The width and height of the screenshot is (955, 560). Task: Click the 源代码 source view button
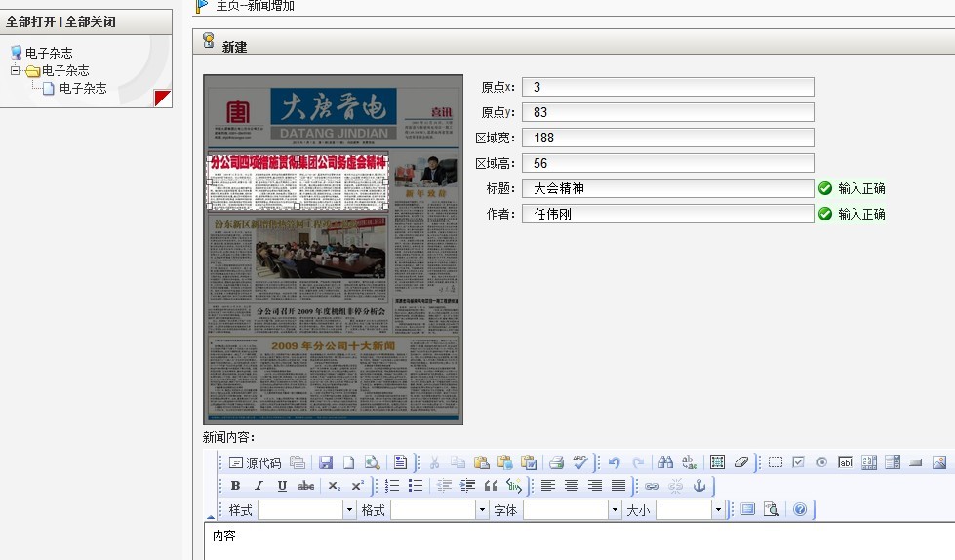255,462
